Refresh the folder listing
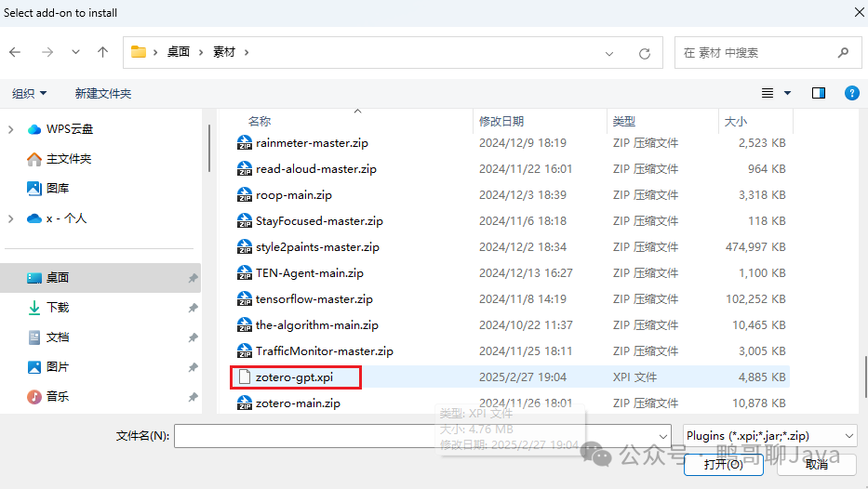Viewport: 868px width, 489px height. 645,54
